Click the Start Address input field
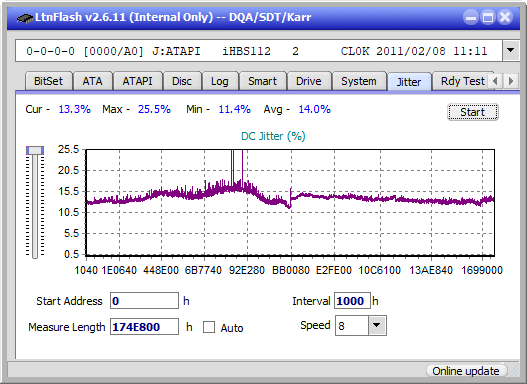527x384 pixels. (x=145, y=301)
